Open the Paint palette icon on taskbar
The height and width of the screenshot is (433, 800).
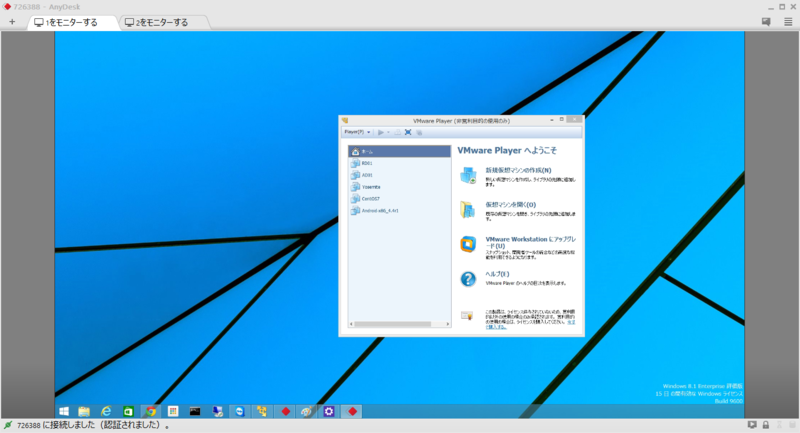pos(307,411)
